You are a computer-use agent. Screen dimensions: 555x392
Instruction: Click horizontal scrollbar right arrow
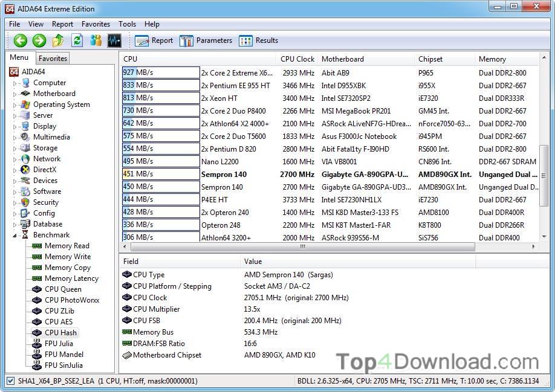pyautogui.click(x=534, y=246)
